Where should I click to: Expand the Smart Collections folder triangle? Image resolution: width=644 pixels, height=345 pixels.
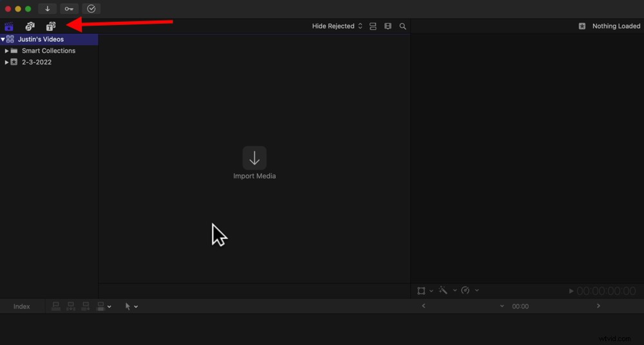pyautogui.click(x=6, y=51)
